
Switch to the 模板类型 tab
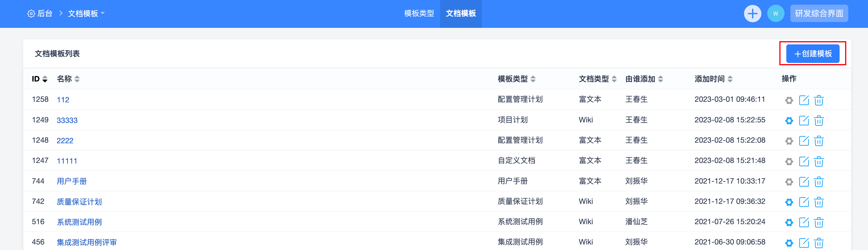(419, 14)
